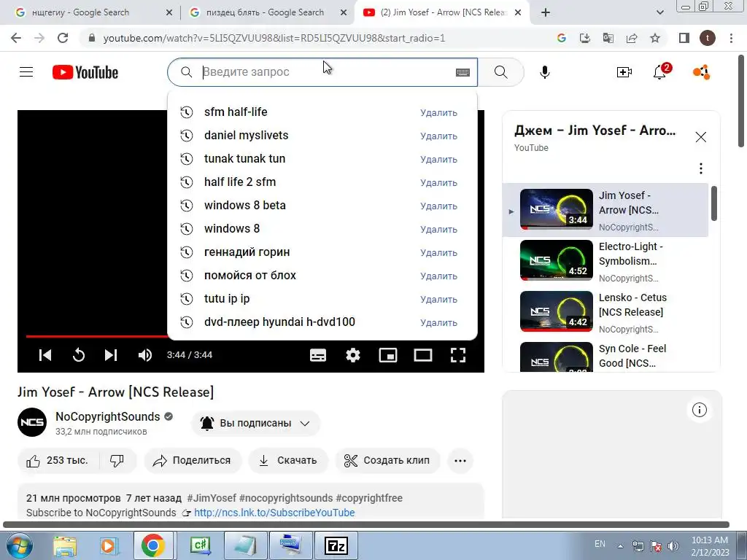This screenshot has width=747, height=560.
Task: Open a new browser tab
Action: pos(546,12)
